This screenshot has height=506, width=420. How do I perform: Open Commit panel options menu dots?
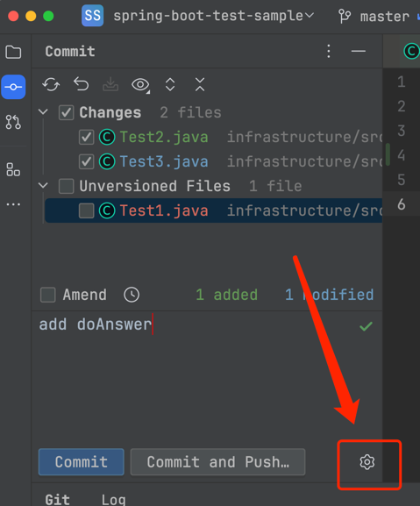point(329,52)
